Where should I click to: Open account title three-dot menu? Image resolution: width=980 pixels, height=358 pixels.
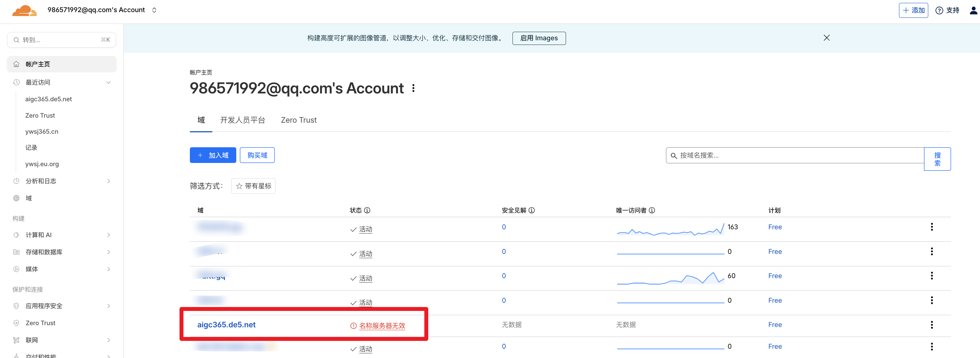click(x=413, y=88)
